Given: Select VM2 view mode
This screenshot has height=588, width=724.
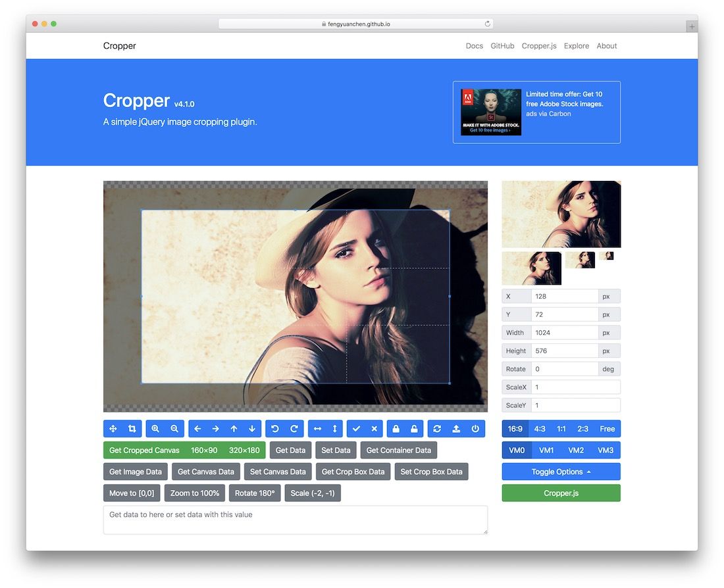Looking at the screenshot, I should [x=576, y=450].
